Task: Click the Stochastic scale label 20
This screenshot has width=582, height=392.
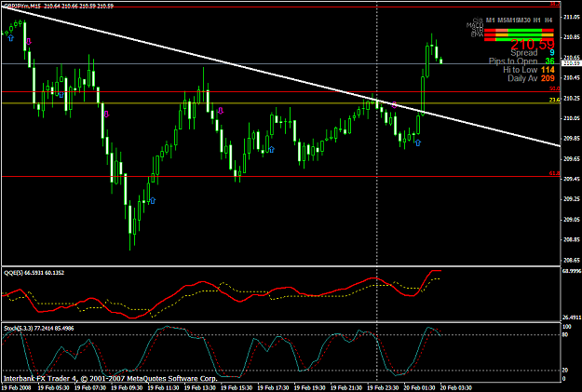Action: pyautogui.click(x=564, y=371)
